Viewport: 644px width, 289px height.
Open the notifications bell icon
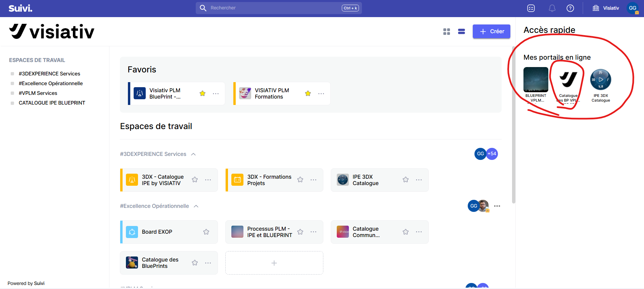tap(552, 8)
